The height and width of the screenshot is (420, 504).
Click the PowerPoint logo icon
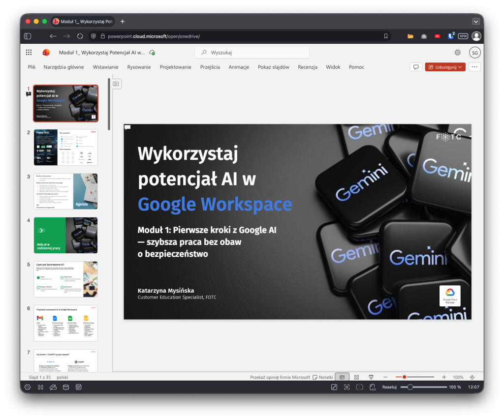click(46, 52)
